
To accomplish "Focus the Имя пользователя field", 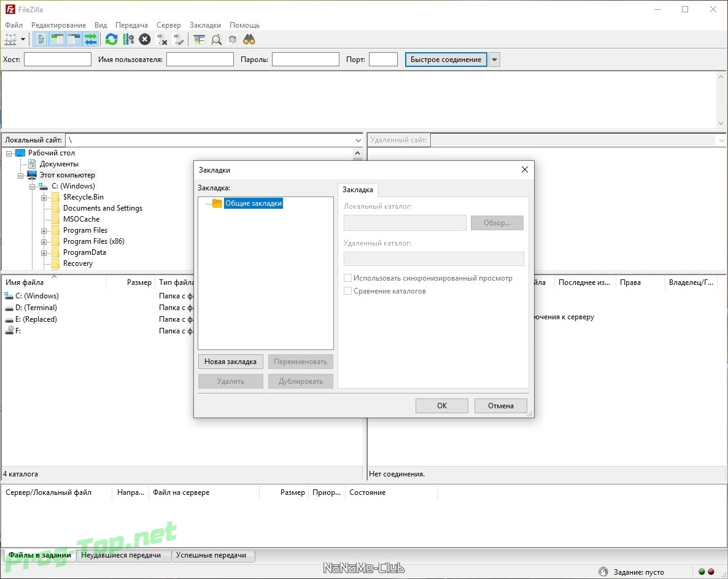I will point(200,60).
